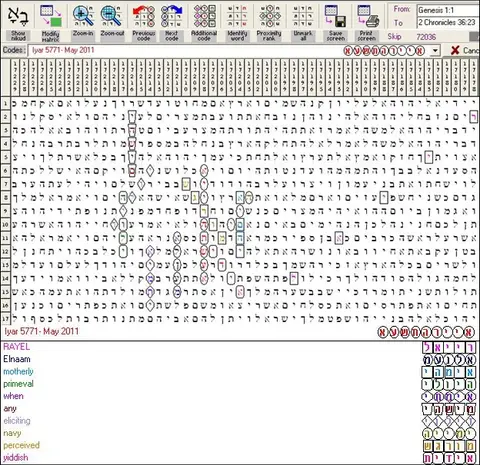The height and width of the screenshot is (465, 480).
Task: Open the Additional code tool
Action: pyautogui.click(x=204, y=16)
